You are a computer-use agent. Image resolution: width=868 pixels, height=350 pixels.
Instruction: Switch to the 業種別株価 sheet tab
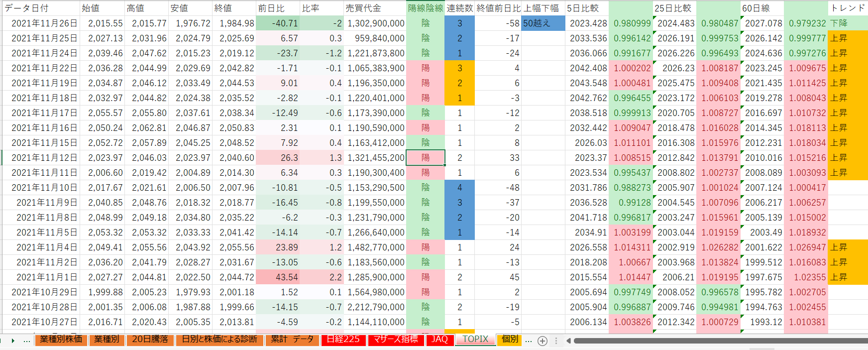[x=61, y=340]
